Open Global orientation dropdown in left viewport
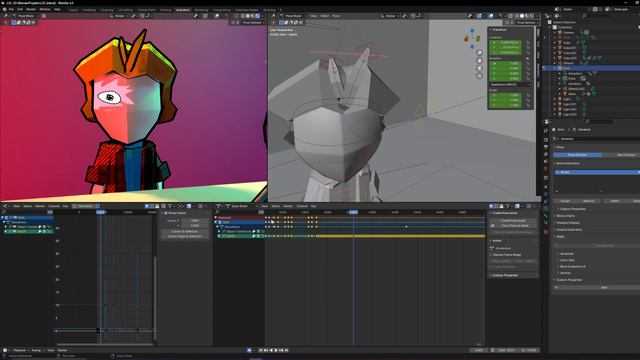Image resolution: width=640 pixels, height=360 pixels. pyautogui.click(x=120, y=16)
